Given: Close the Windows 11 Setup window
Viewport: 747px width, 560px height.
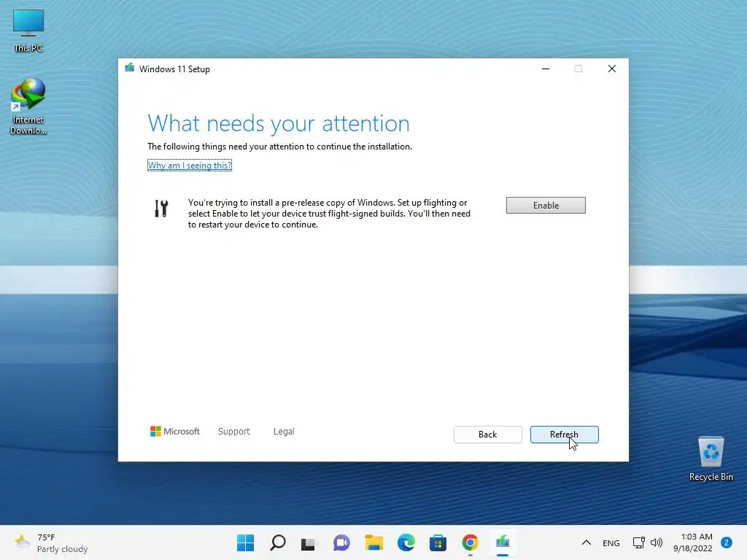Looking at the screenshot, I should pos(612,69).
